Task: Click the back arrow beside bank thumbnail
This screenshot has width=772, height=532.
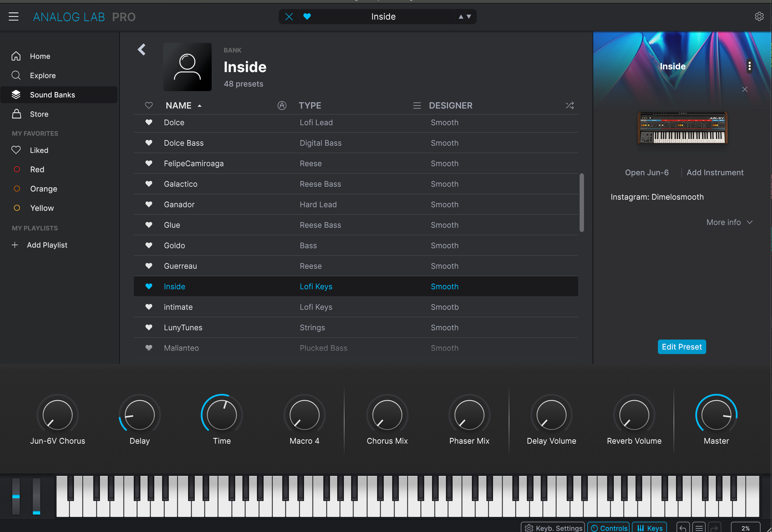Action: click(142, 50)
